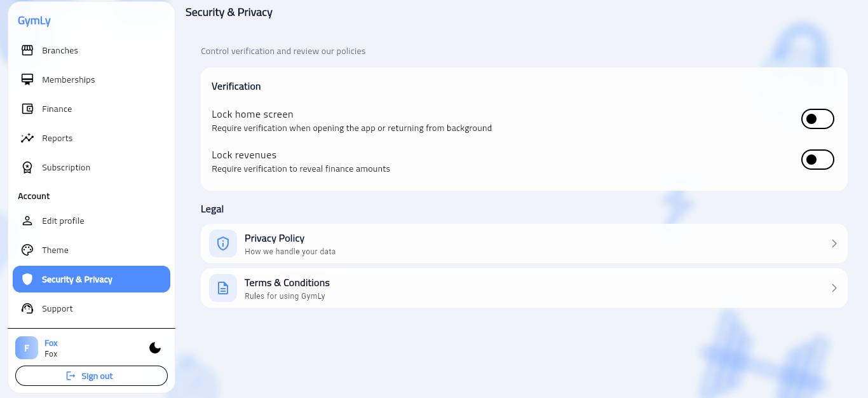Navigate to Reports section

click(92, 138)
